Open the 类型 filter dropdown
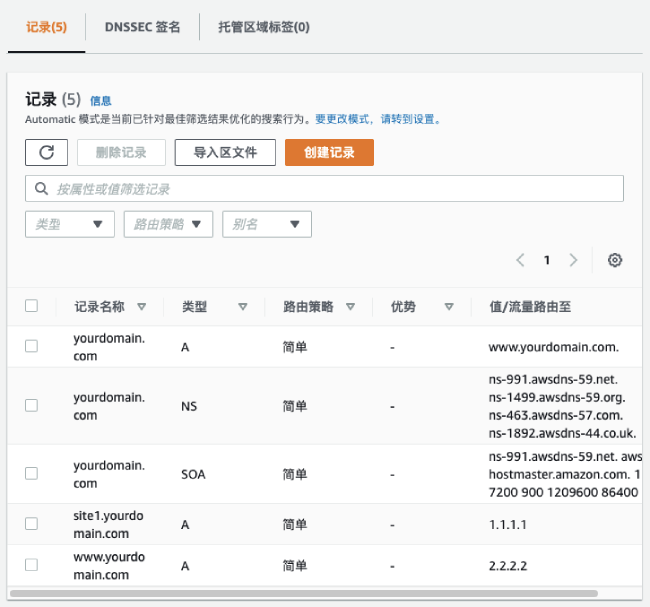Screen dimensions: 650x607 click(x=69, y=225)
